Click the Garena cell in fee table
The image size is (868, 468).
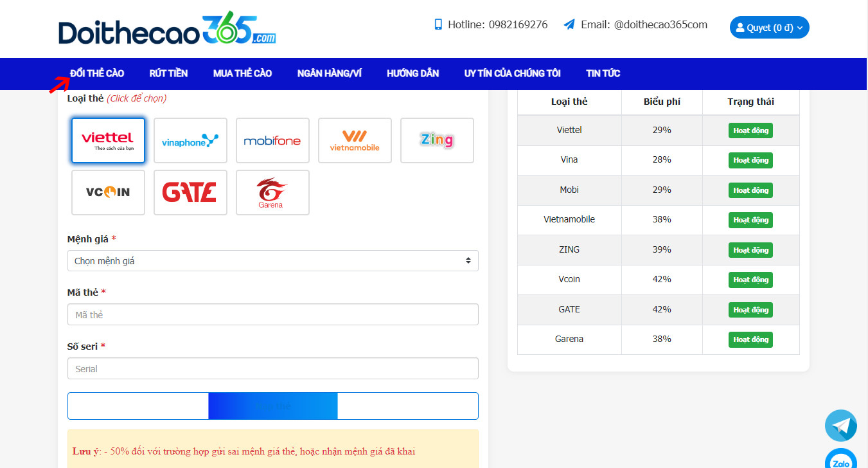[569, 339]
